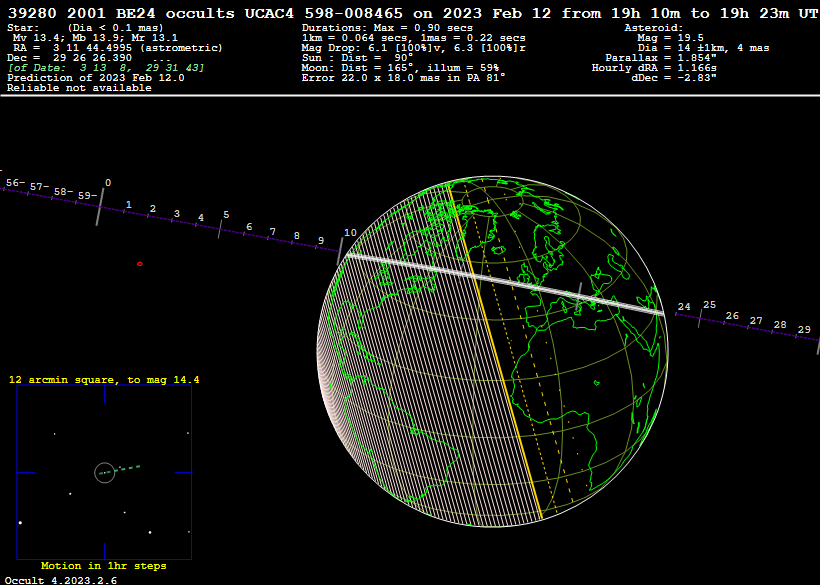The height and width of the screenshot is (585, 820).
Task: Click 'Reliable not available' text
Action: pos(79,87)
